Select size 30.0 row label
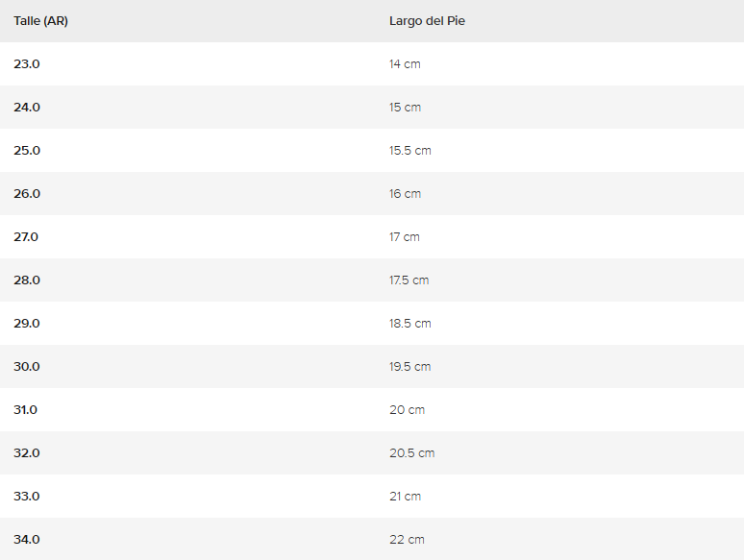Screen dimensions: 744x560 (x=27, y=367)
